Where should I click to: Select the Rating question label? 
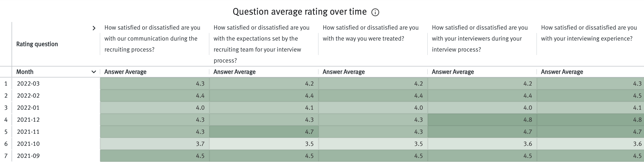tap(37, 44)
